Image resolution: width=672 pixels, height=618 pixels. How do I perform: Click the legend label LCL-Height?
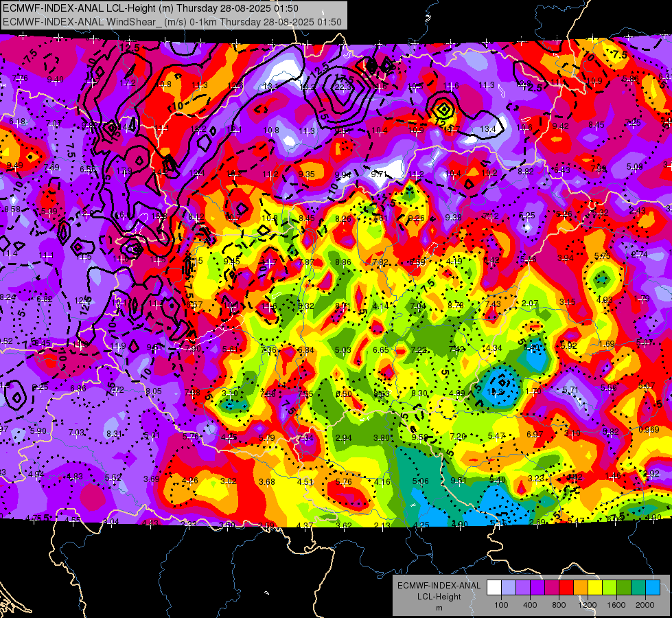(x=439, y=597)
